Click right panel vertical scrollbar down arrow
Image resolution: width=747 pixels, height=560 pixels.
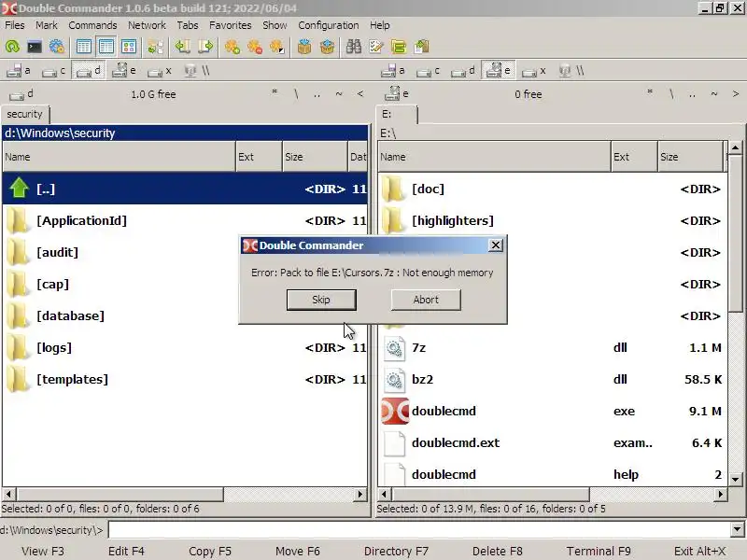click(x=735, y=480)
